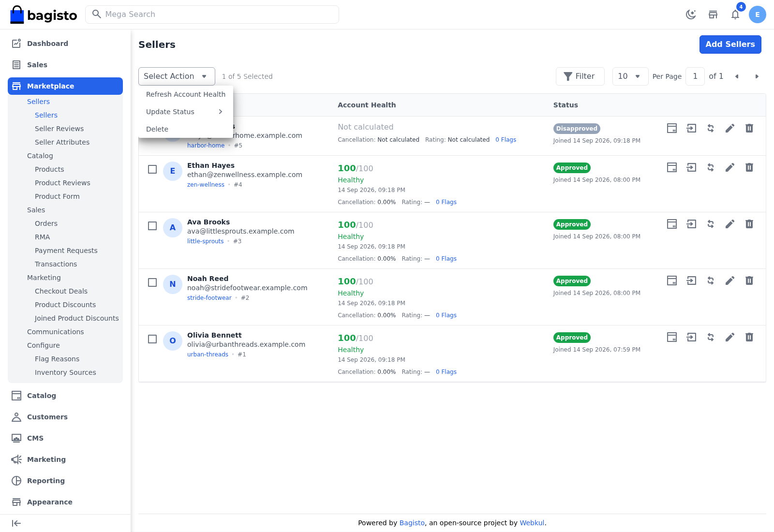Click the bagisto logo
This screenshot has height=532, width=774.
coord(44,15)
